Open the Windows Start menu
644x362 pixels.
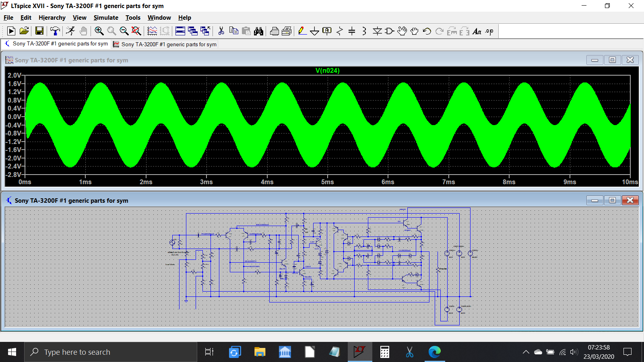point(12,352)
